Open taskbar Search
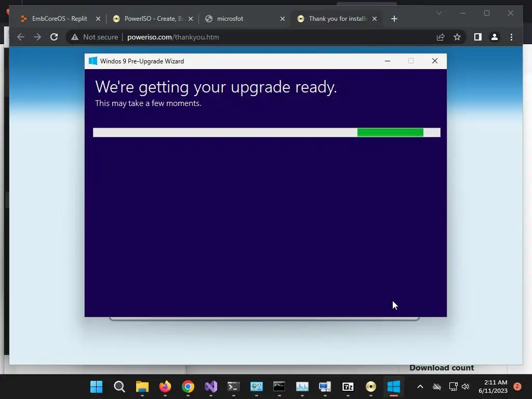532x399 pixels. pyautogui.click(x=119, y=387)
